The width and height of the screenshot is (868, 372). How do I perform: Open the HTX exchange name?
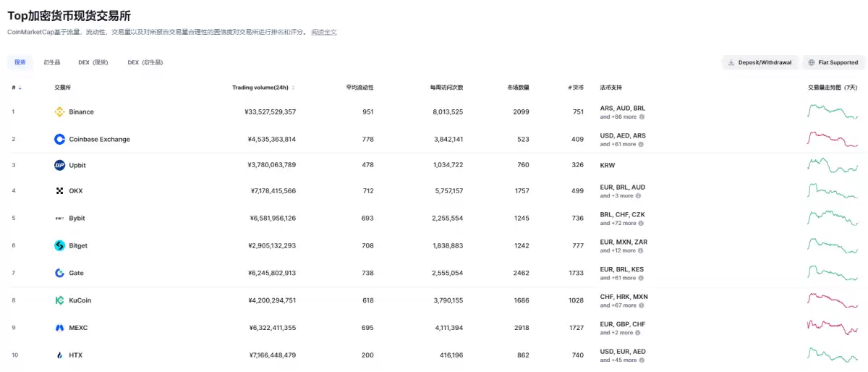(75, 355)
